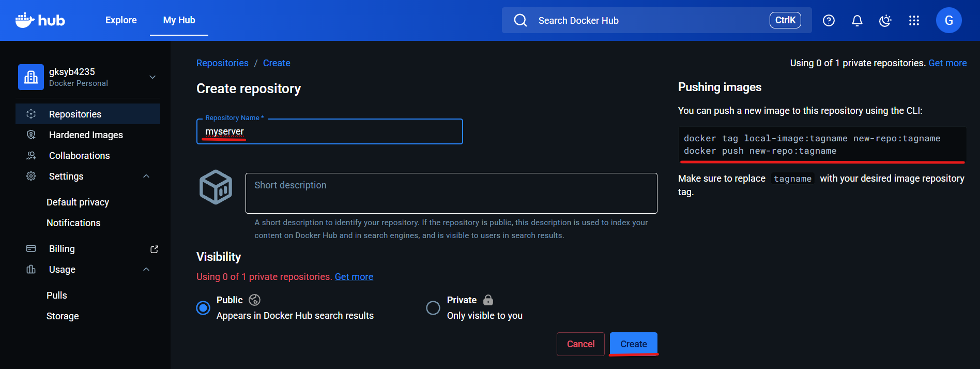Click the docker push command line
This screenshot has height=369, width=980.
[760, 151]
